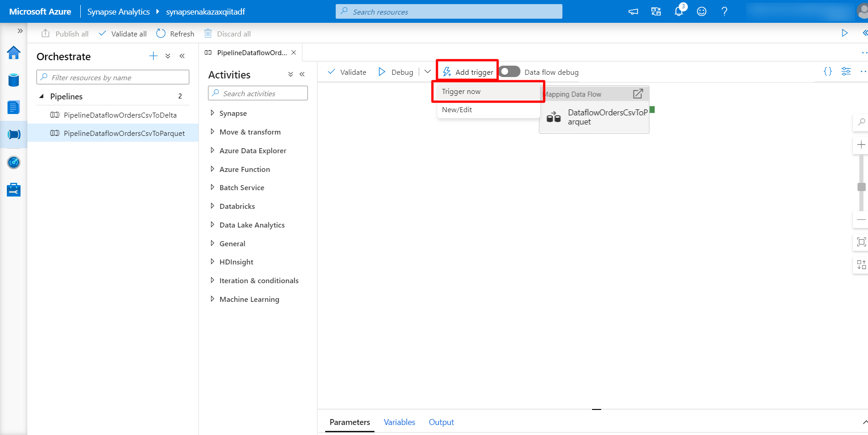Screen dimensions: 868x435
Task: Adjust the canvas zoom slider handle
Action: pyautogui.click(x=861, y=187)
